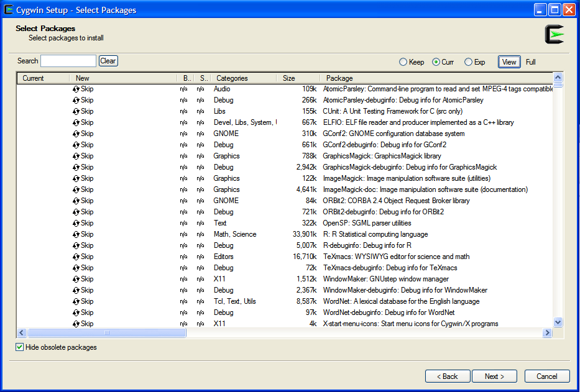Click the vertical scrollbar down arrow
This screenshot has height=392, width=580.
coord(558,322)
